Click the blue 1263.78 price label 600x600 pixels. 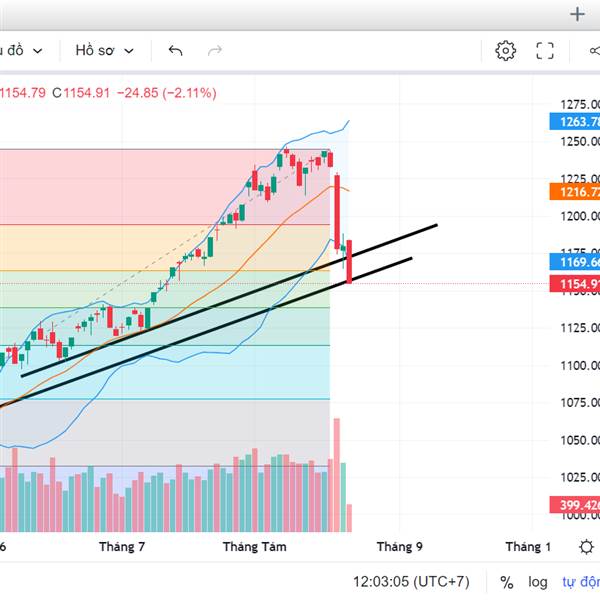point(575,122)
